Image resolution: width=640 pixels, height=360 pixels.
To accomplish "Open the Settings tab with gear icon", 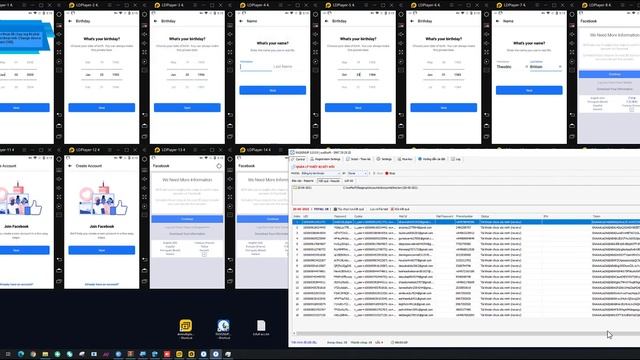I will point(384,159).
